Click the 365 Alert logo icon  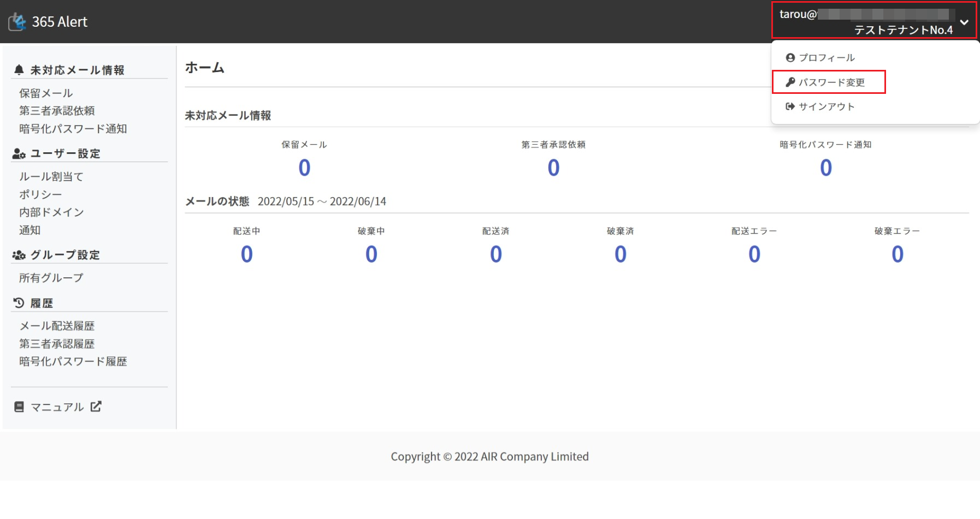[17, 22]
